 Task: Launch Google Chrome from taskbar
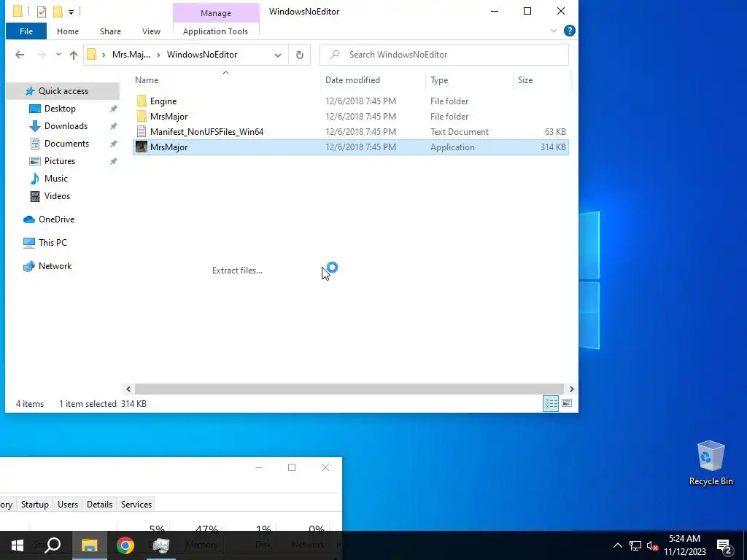[125, 545]
